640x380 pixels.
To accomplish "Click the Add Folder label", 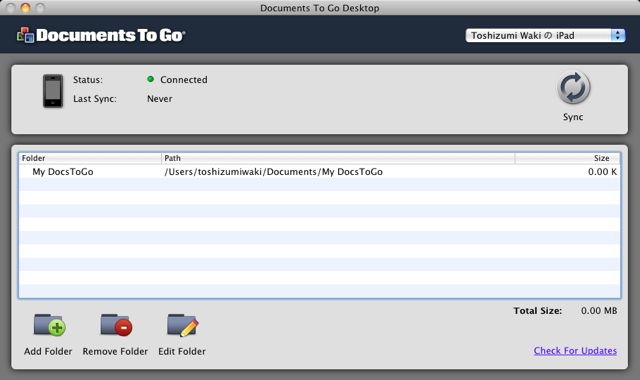I will (x=48, y=351).
